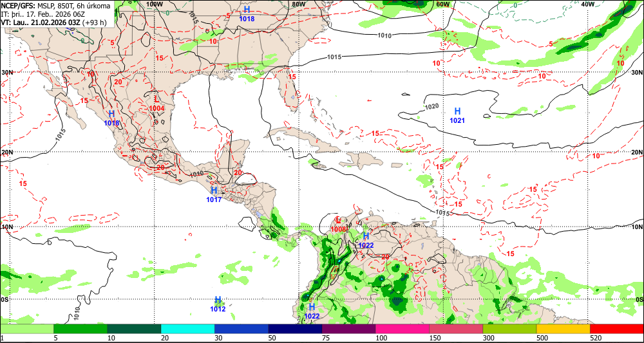Click the 1015 isobar label west of Baja California
The width and height of the screenshot is (644, 343).
point(61,135)
